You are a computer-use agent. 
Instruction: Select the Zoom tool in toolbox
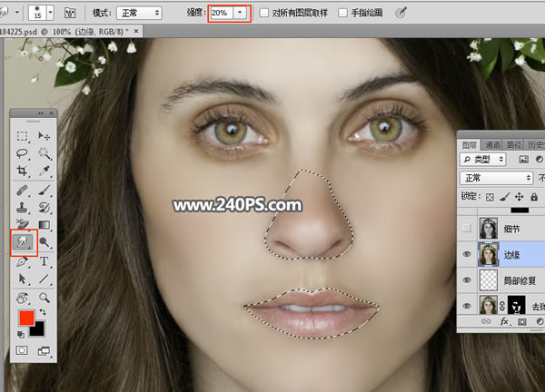click(x=45, y=298)
